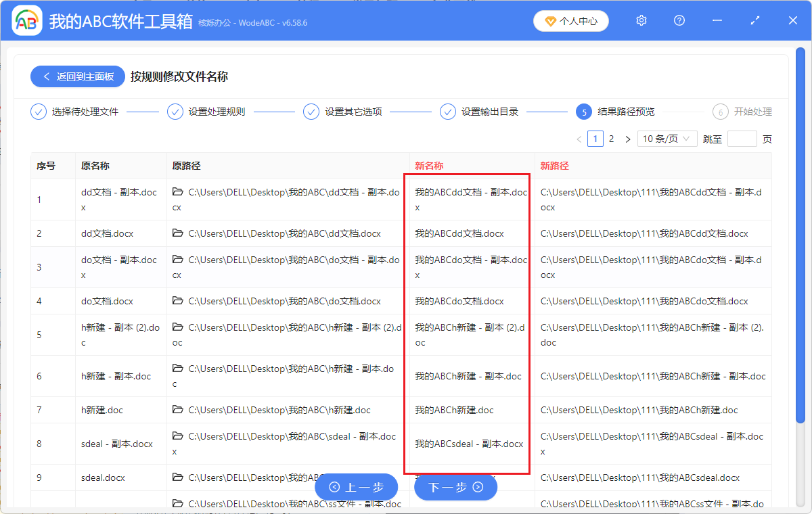Switch to the 设置处理规则 step
812x514 pixels.
(208, 111)
